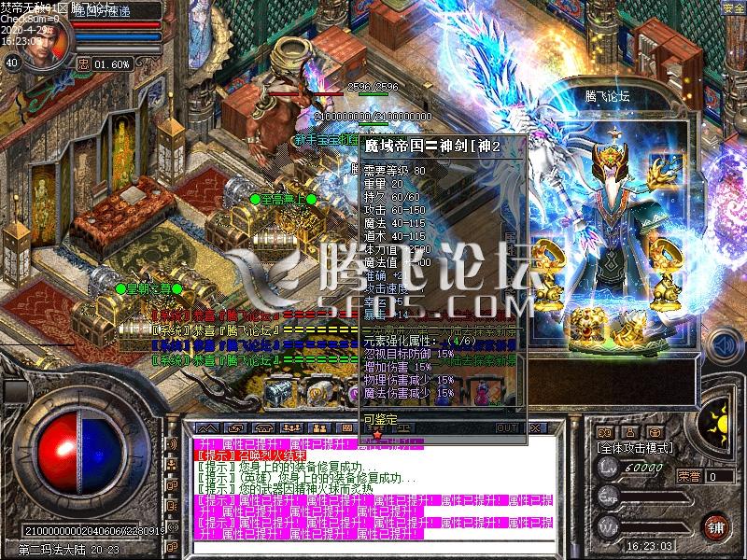Click the right golden rabbit charm slot

[x=669, y=290]
